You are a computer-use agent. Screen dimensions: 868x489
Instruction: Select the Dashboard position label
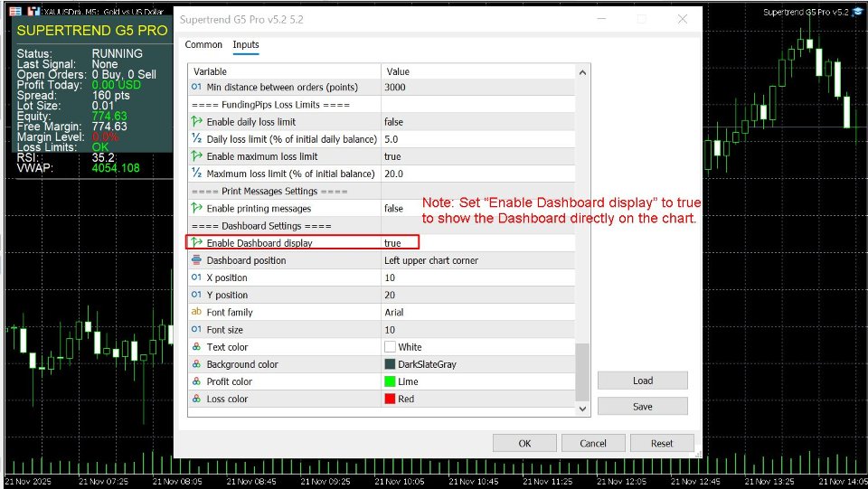pos(246,260)
